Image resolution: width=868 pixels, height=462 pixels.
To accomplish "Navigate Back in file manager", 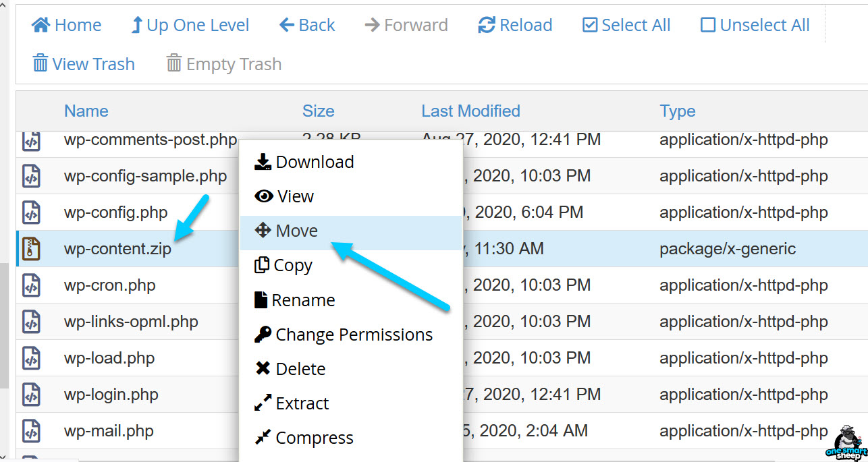I will (307, 25).
